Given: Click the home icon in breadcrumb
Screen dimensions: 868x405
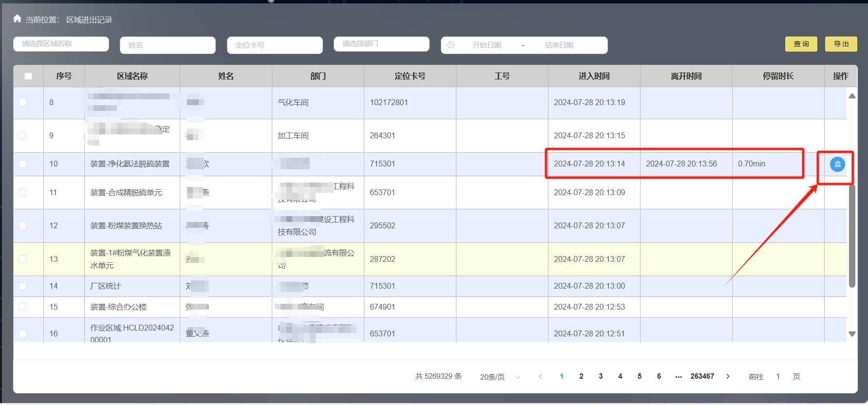Looking at the screenshot, I should [x=17, y=18].
